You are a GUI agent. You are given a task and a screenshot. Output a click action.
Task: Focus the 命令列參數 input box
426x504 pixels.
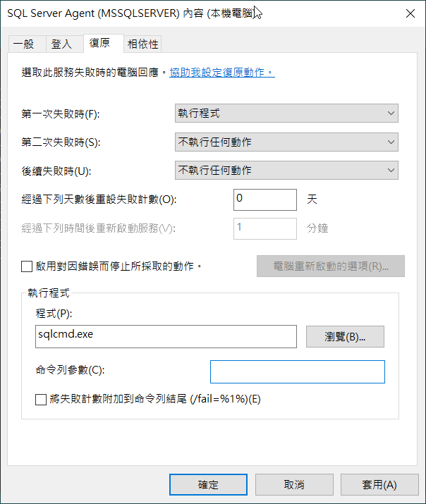click(x=297, y=371)
